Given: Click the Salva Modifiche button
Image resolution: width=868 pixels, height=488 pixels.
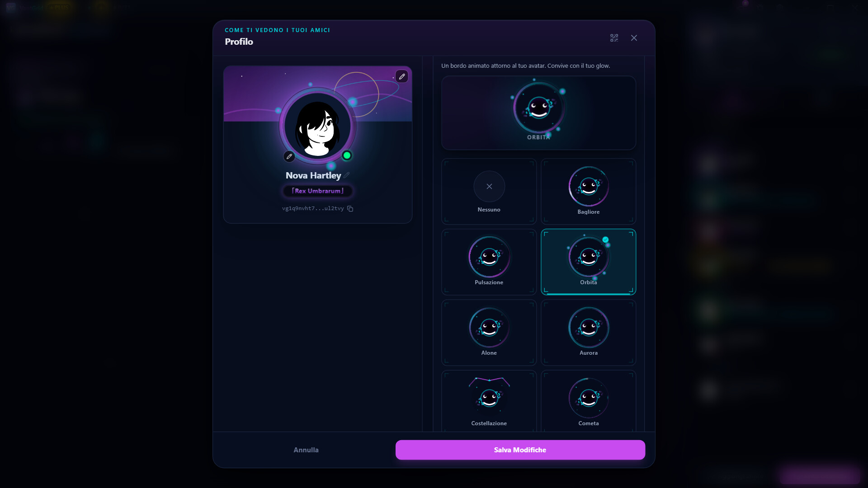Looking at the screenshot, I should (520, 450).
